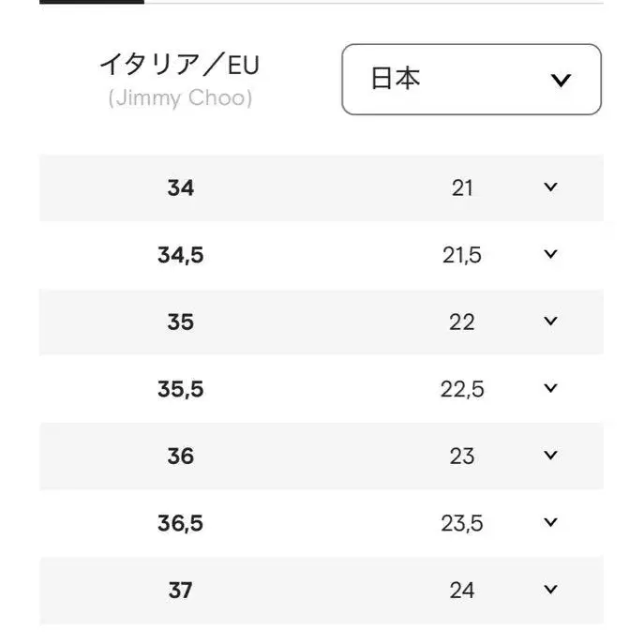The height and width of the screenshot is (644, 644).
Task: Click the Japan size 24 value
Action: tap(462, 590)
